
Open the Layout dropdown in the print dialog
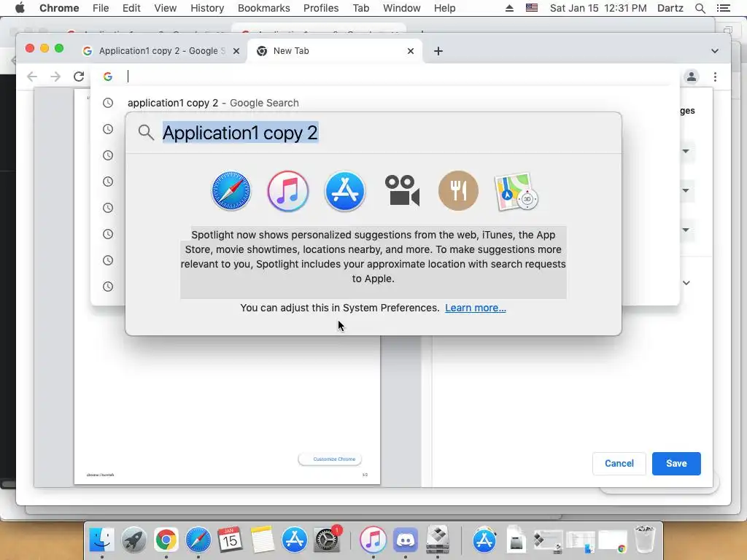686,230
